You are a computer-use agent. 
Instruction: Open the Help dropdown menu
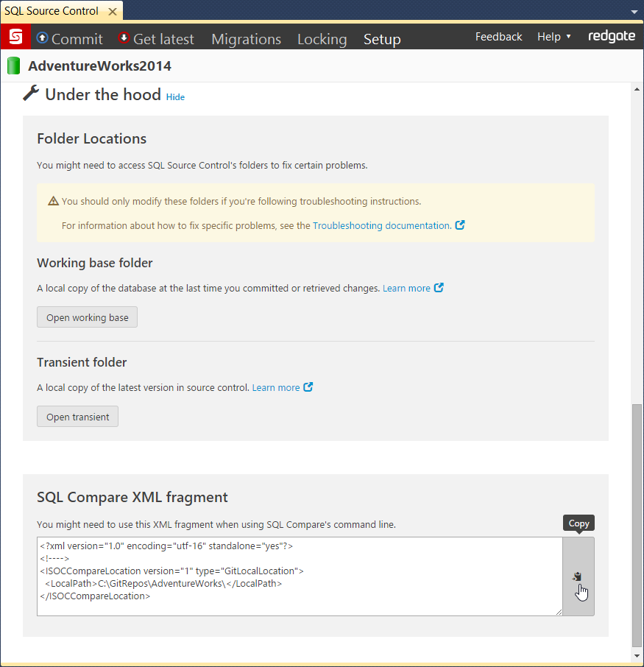[x=554, y=37]
